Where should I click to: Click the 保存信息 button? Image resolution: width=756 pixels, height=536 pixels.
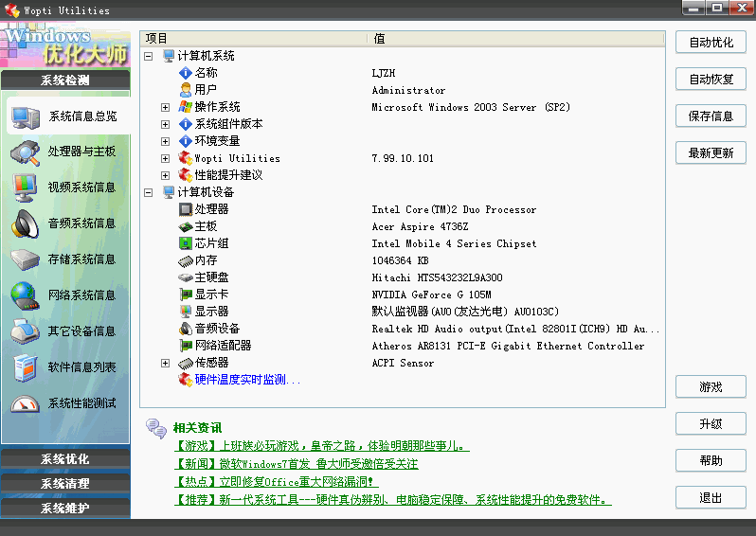coord(711,116)
